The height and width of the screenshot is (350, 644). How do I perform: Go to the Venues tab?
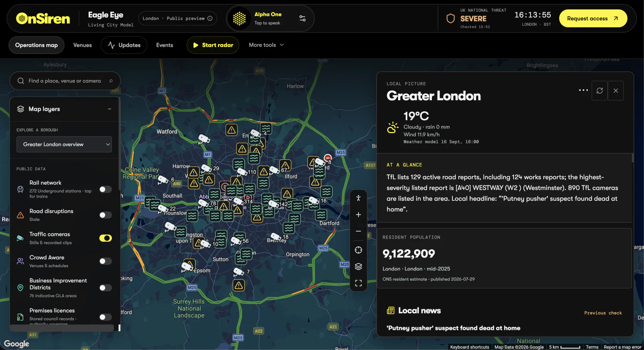[x=83, y=45]
